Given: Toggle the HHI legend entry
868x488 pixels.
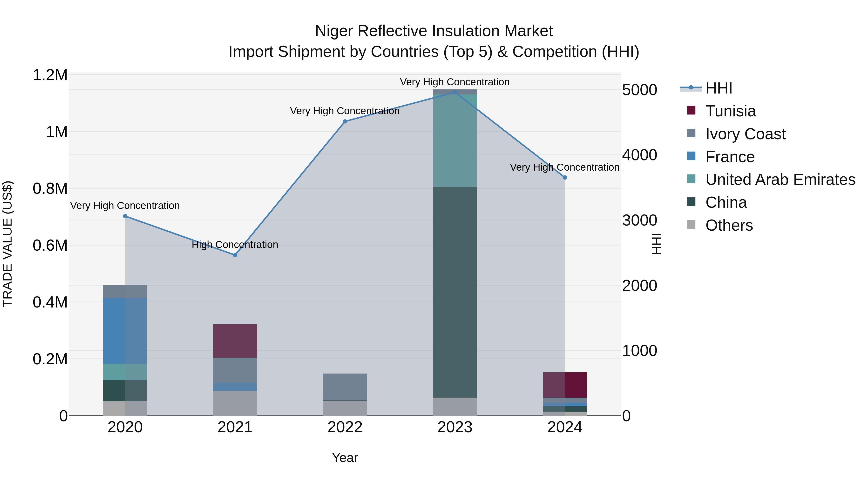Looking at the screenshot, I should tap(706, 88).
